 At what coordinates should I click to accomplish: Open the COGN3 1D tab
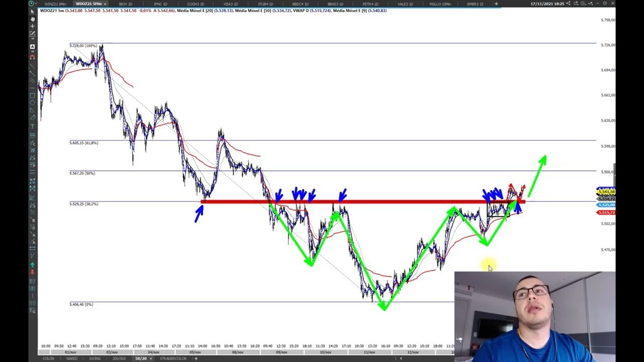[x=196, y=4]
